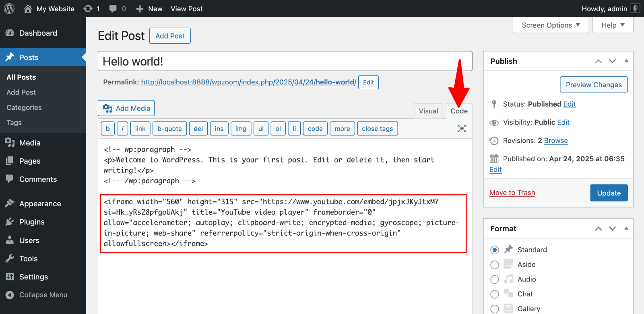Click the New plus icon

140,9
